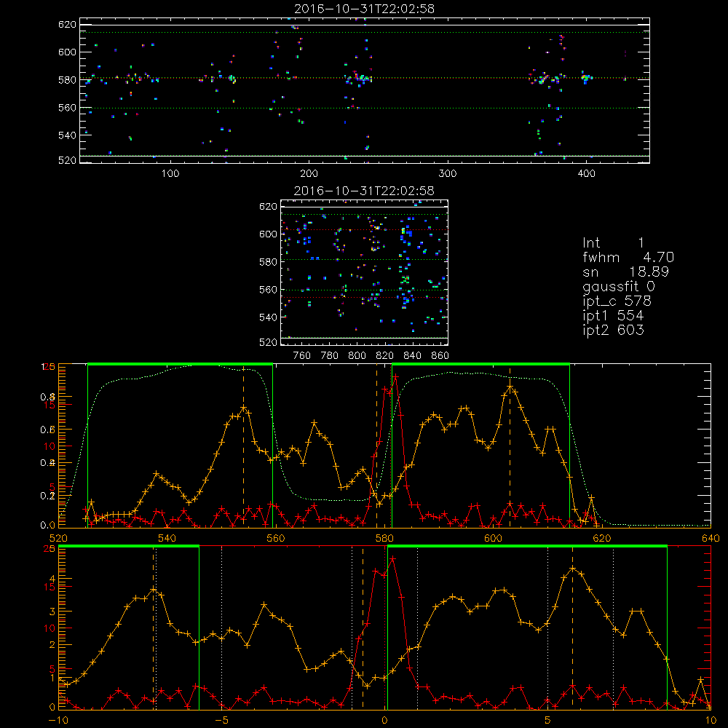Click x-axis label 560 in profile plot
Image resolution: width=728 pixels, height=728 pixels.
[x=276, y=538]
